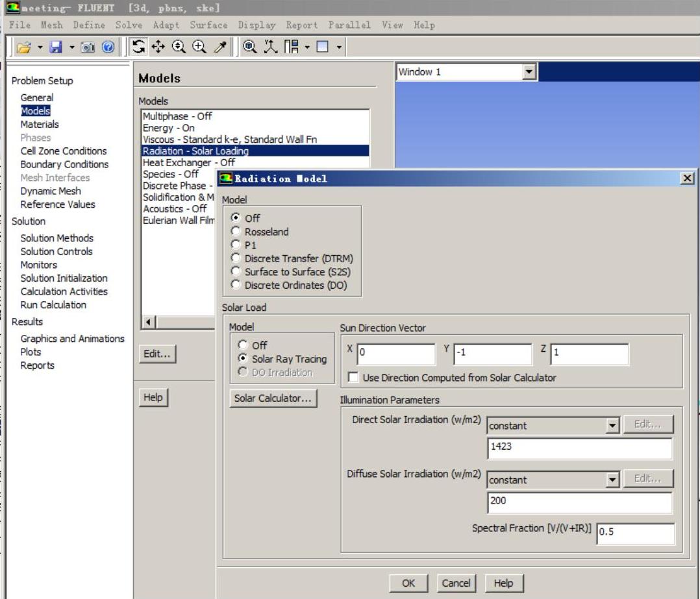The image size is (700, 599).
Task: Pick the probe eyedropper tool
Action: [221, 47]
